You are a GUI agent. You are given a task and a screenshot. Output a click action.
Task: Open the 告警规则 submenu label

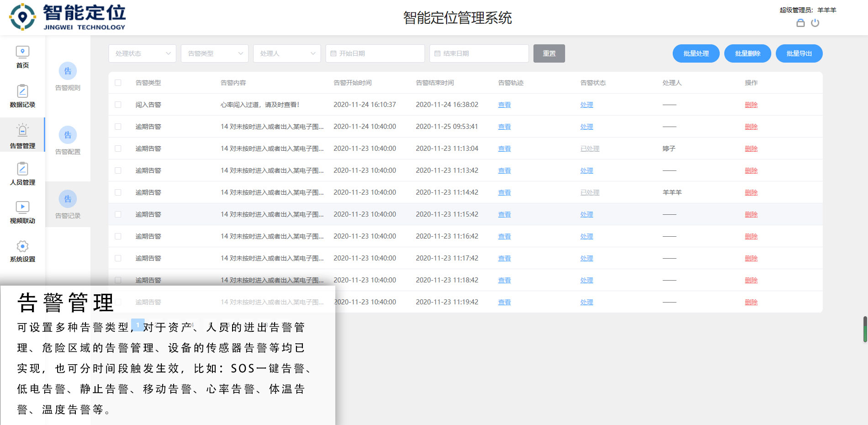68,88
